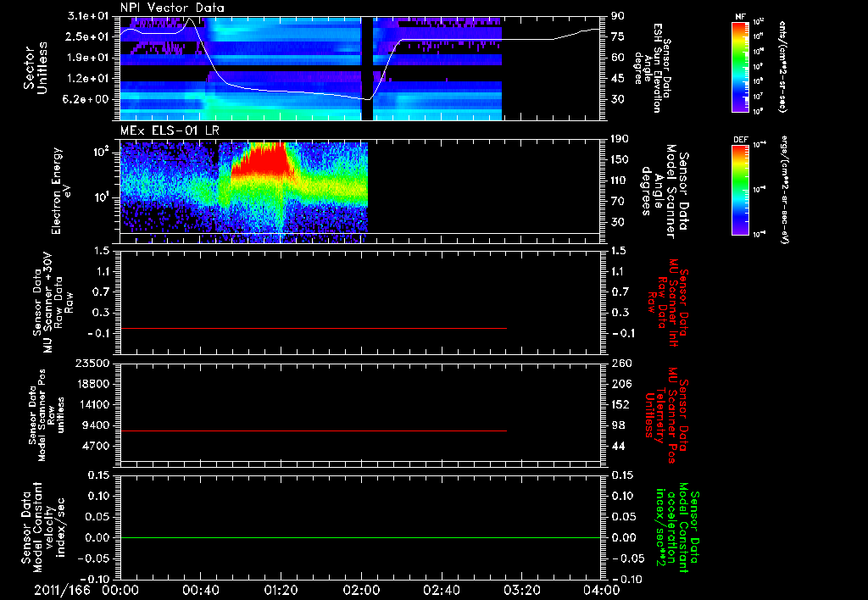Click the black data gap in NPI spectrogram
868x600 pixels.
click(366, 68)
